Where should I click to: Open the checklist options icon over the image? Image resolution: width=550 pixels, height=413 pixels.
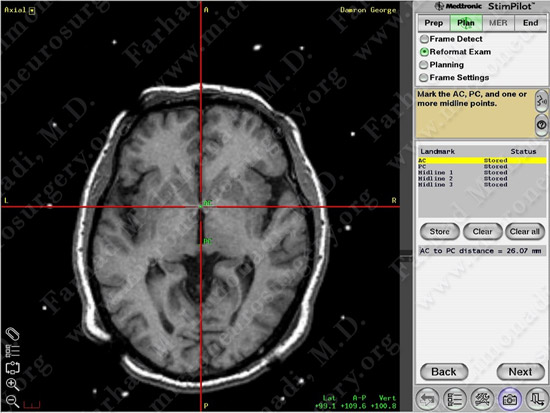tap(13, 351)
